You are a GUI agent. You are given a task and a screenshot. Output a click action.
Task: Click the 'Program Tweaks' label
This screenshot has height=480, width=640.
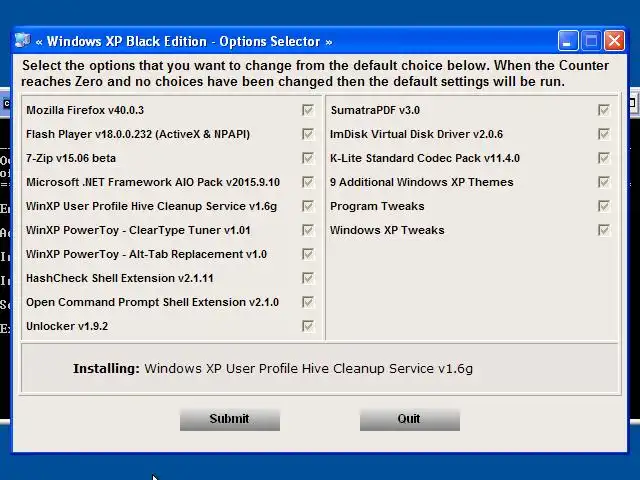click(x=377, y=207)
